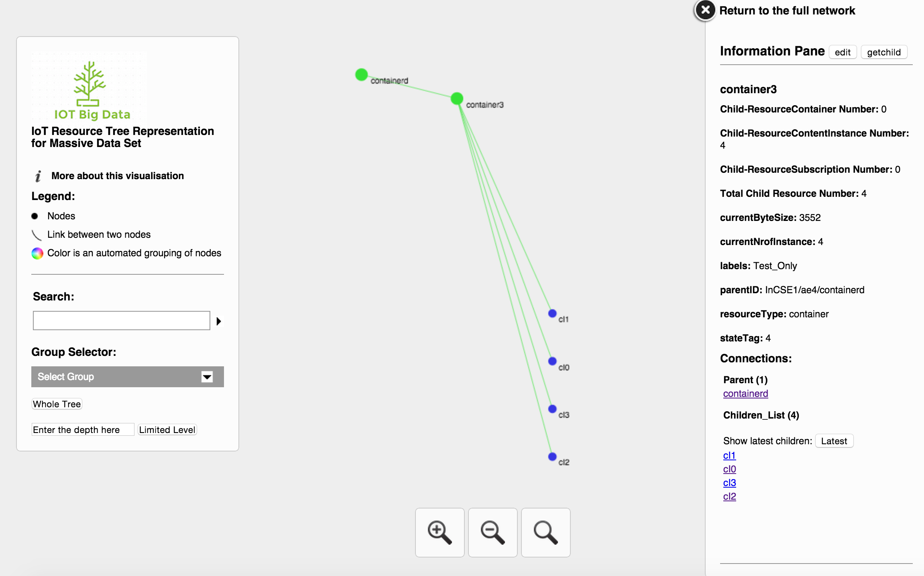Click the close X button on information pane

[x=704, y=10]
